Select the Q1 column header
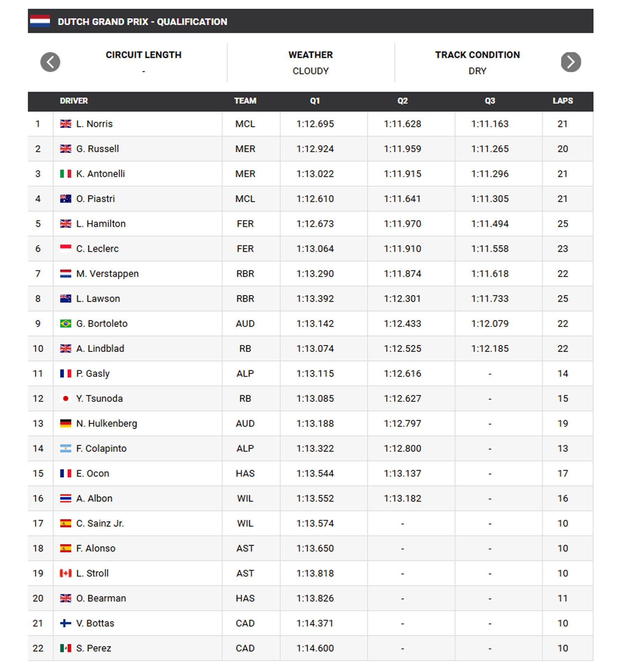 tap(315, 101)
